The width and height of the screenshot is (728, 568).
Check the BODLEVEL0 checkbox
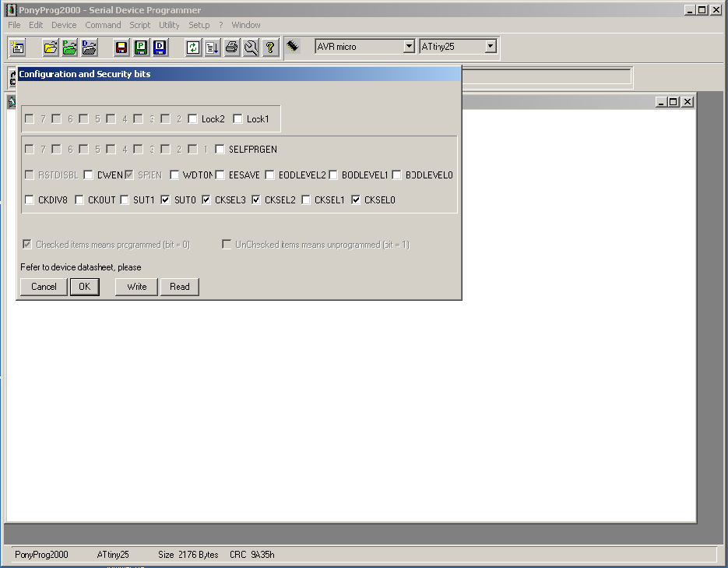(396, 175)
